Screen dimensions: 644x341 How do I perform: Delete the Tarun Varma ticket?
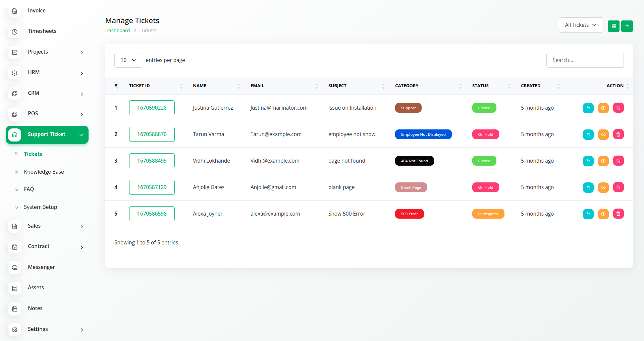point(618,134)
